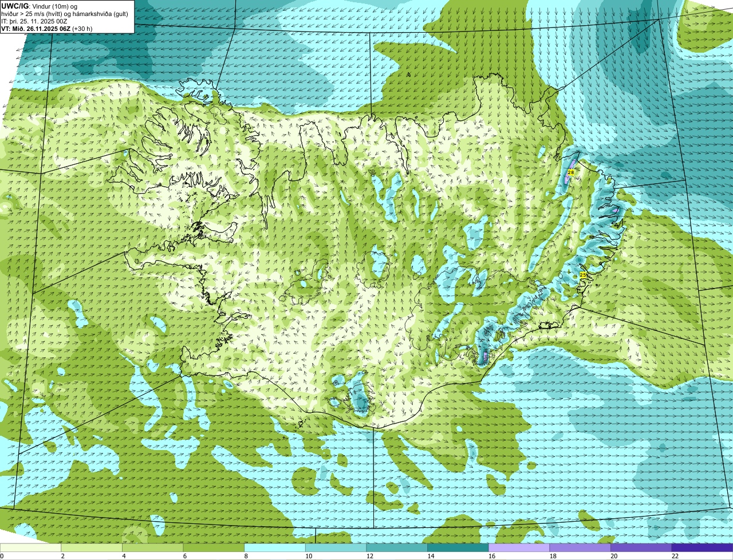
Task: Click the scale label '20'
Action: [614, 556]
